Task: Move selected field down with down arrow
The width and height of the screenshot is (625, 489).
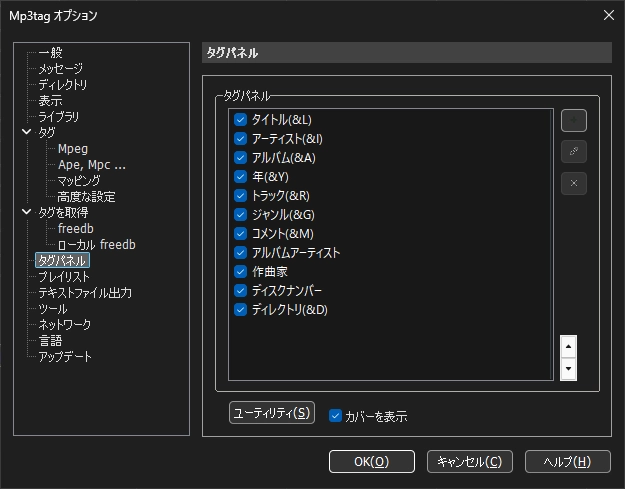Action: tap(568, 369)
